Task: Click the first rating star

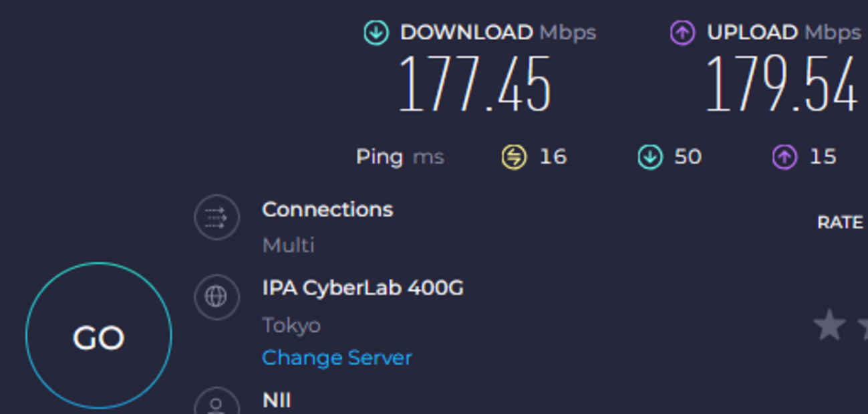Action: [x=829, y=326]
